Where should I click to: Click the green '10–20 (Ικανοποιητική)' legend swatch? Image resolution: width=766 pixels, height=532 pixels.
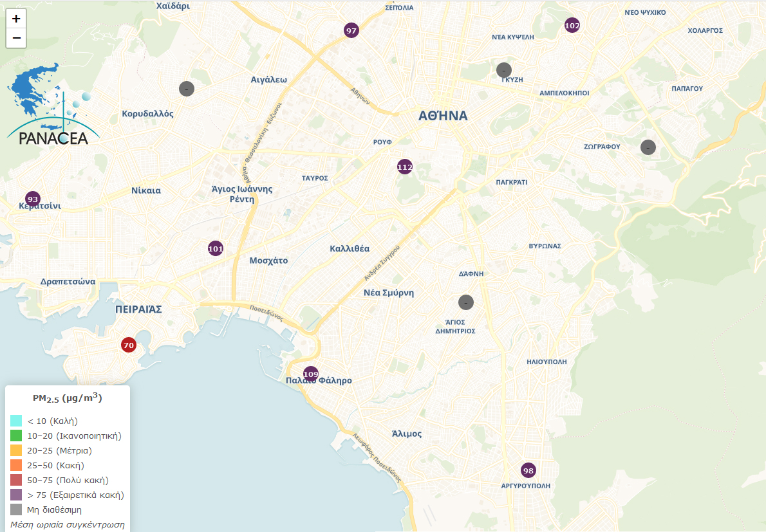tap(16, 436)
